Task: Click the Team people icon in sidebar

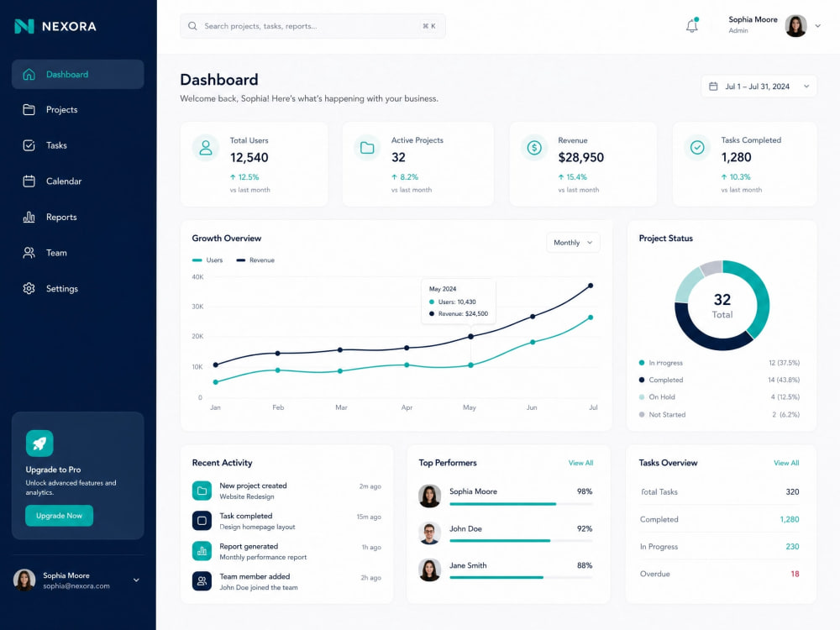Action: tap(29, 253)
